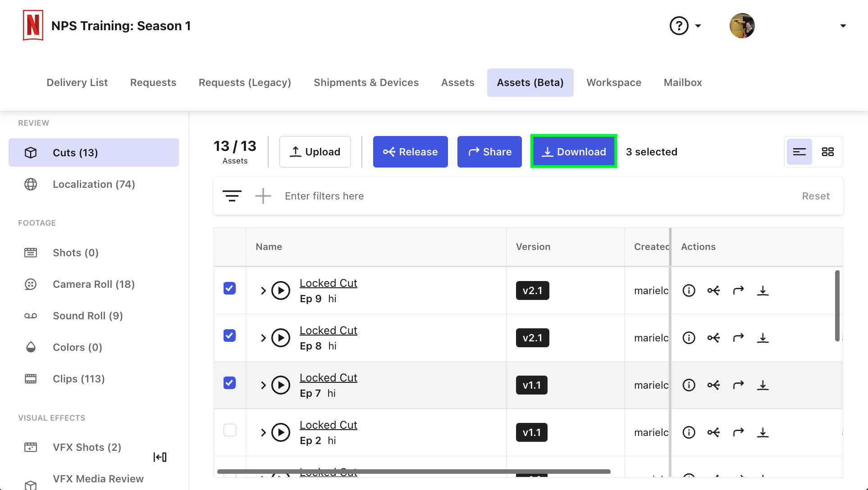Open the account dropdown at top right
The image size is (868, 490).
pyautogui.click(x=842, y=26)
